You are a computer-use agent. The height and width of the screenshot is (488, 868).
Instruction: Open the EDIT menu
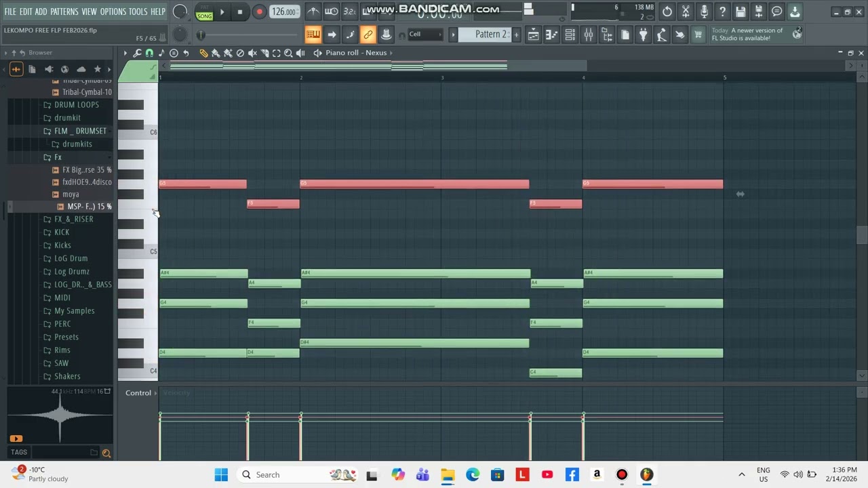(26, 12)
